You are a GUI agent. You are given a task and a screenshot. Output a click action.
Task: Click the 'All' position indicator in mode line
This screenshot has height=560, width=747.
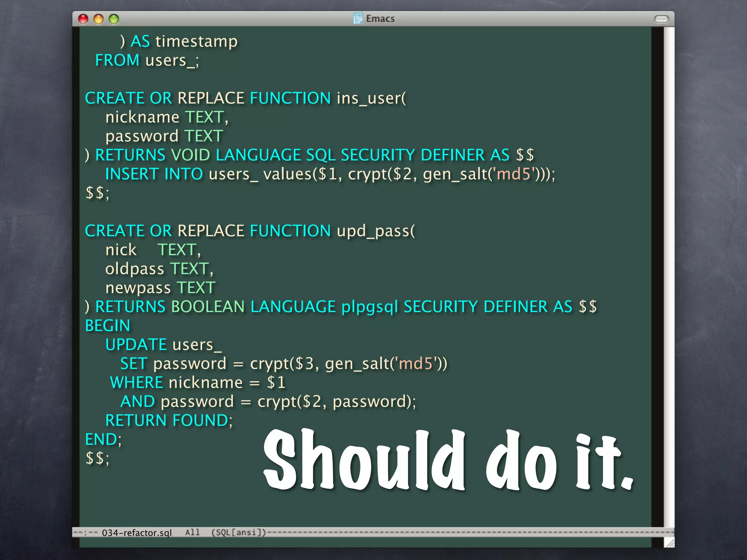192,532
